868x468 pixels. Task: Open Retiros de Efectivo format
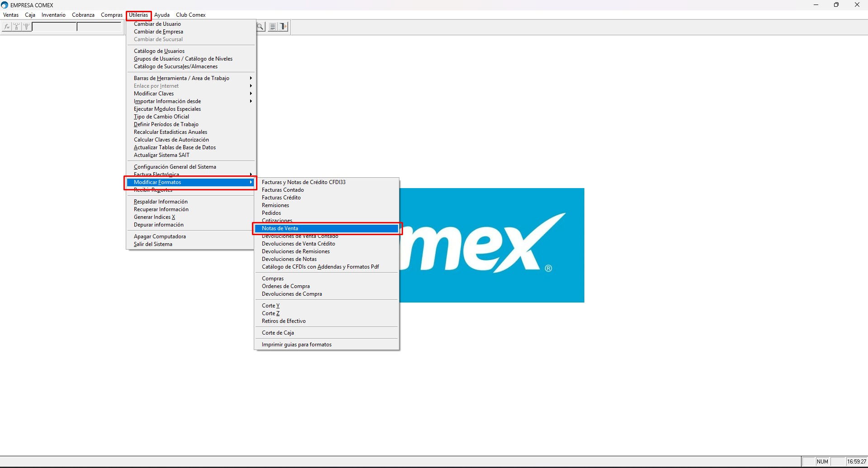coord(327,321)
